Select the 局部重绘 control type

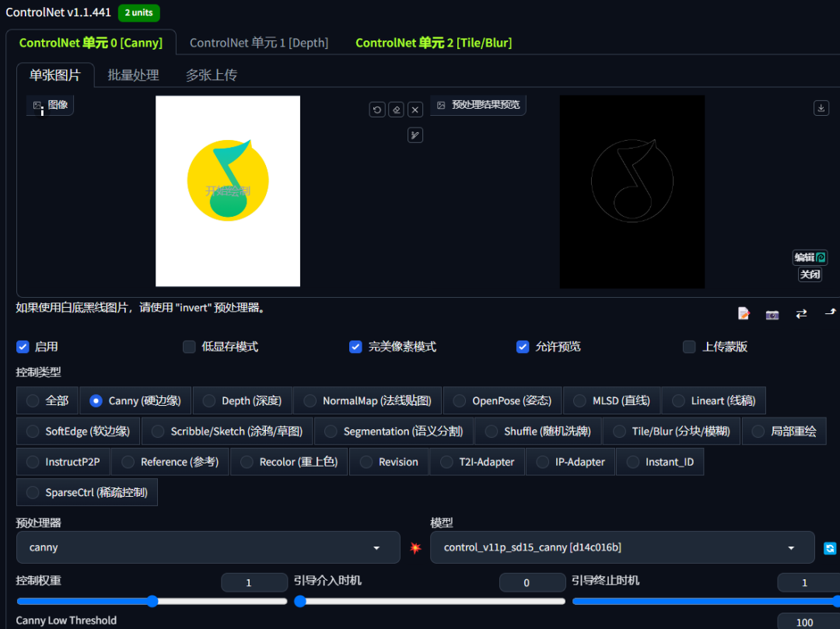click(x=784, y=431)
